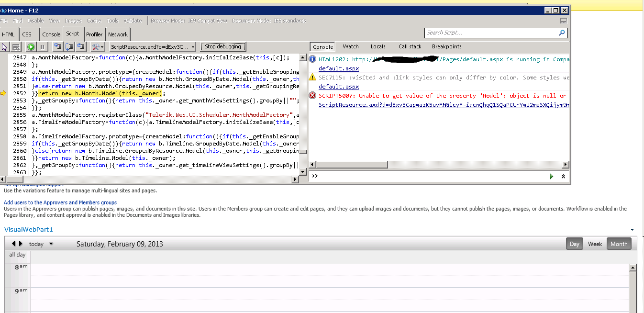644x313 pixels.
Task: Click the right arrow of console horizontal scrollbar
Action: [565, 165]
